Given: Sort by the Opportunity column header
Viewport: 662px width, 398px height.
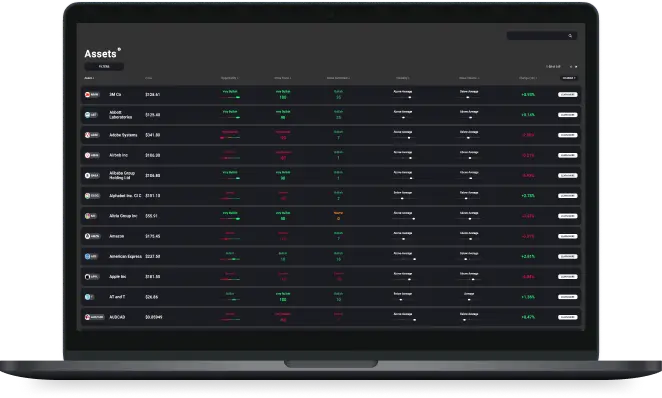Looking at the screenshot, I should pyautogui.click(x=230, y=78).
